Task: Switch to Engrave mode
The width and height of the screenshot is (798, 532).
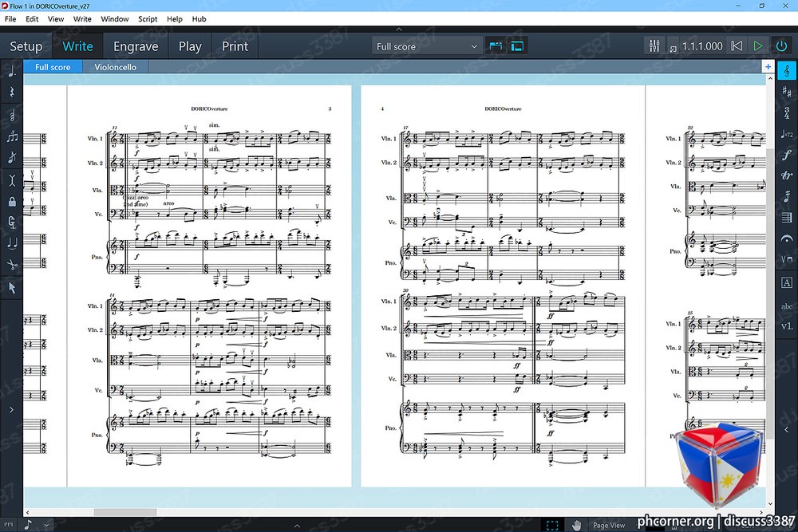Action: pos(136,46)
